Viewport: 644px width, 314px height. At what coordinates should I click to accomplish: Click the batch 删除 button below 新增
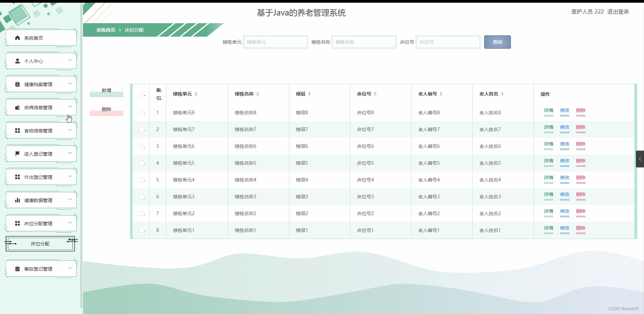pos(106,110)
